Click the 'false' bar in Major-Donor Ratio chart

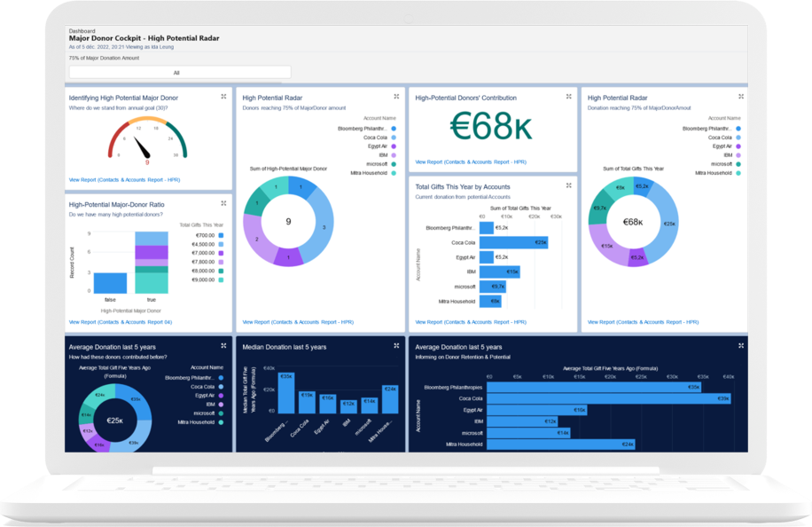click(x=111, y=283)
